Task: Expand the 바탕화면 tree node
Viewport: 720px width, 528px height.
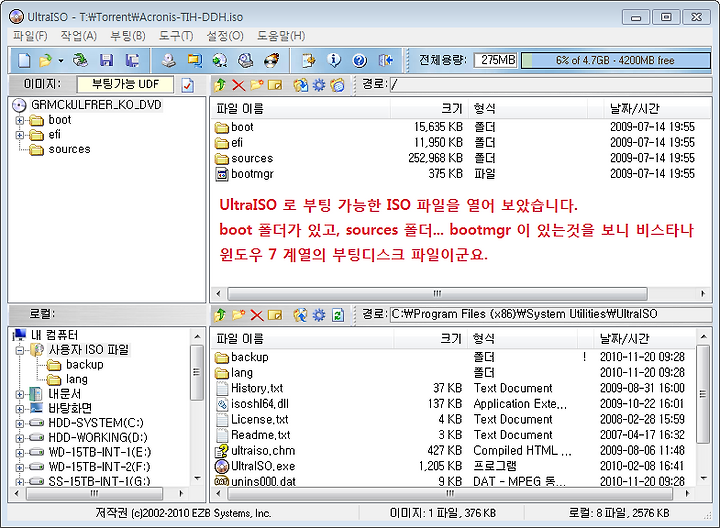Action: coord(19,409)
